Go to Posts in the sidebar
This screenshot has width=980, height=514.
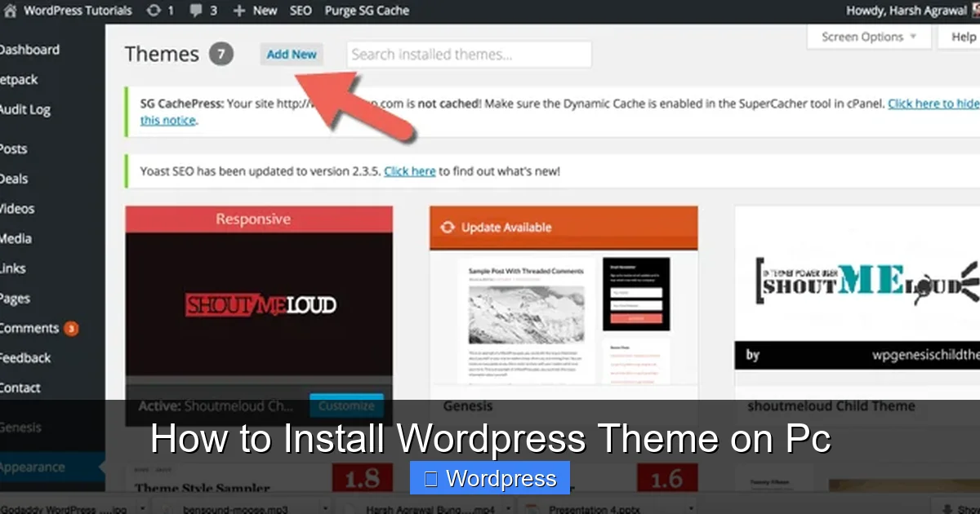pyautogui.click(x=14, y=149)
